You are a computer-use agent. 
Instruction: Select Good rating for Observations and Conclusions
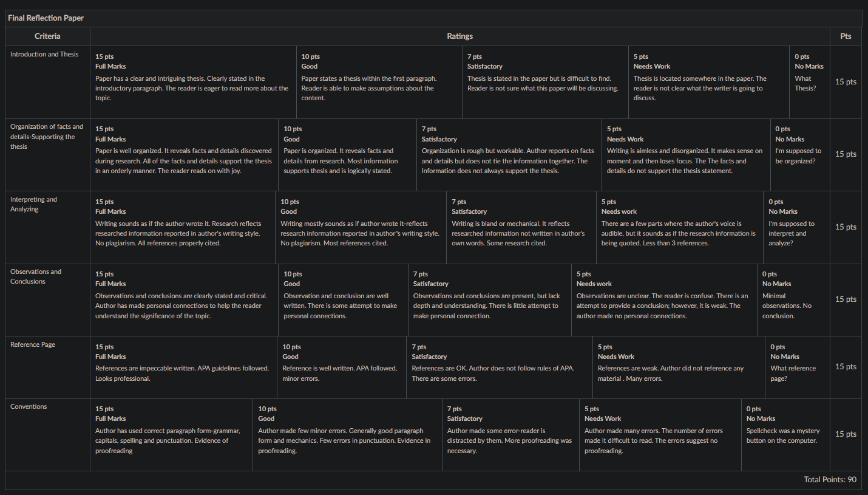(343, 299)
